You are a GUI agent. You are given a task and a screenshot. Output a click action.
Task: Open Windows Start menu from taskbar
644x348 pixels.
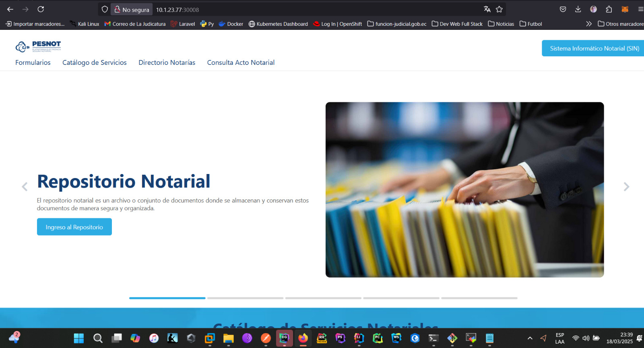[x=79, y=338]
